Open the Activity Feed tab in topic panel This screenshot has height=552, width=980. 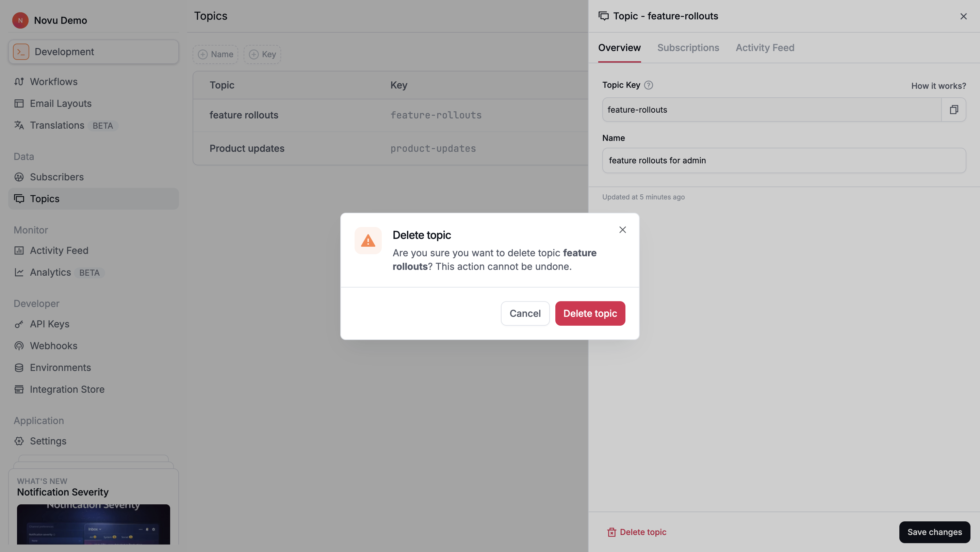click(765, 48)
